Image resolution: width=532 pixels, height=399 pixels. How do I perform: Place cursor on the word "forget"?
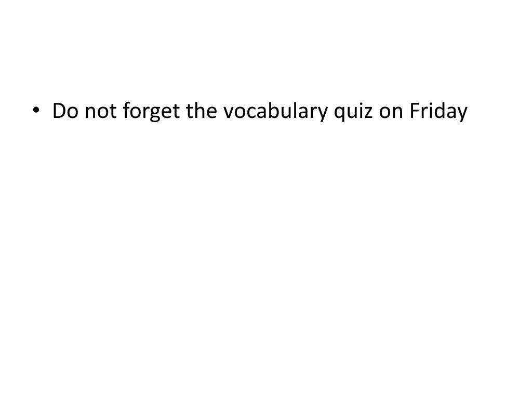(151, 112)
